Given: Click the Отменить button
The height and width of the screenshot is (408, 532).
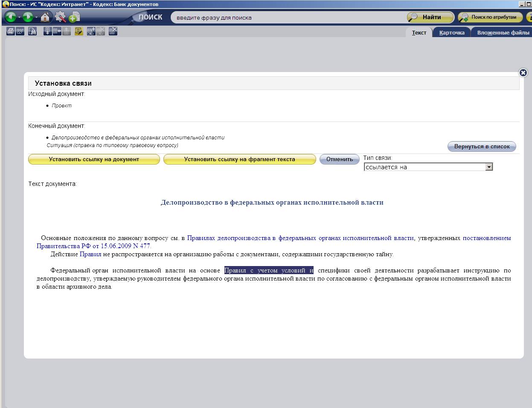Looking at the screenshot, I should [339, 159].
